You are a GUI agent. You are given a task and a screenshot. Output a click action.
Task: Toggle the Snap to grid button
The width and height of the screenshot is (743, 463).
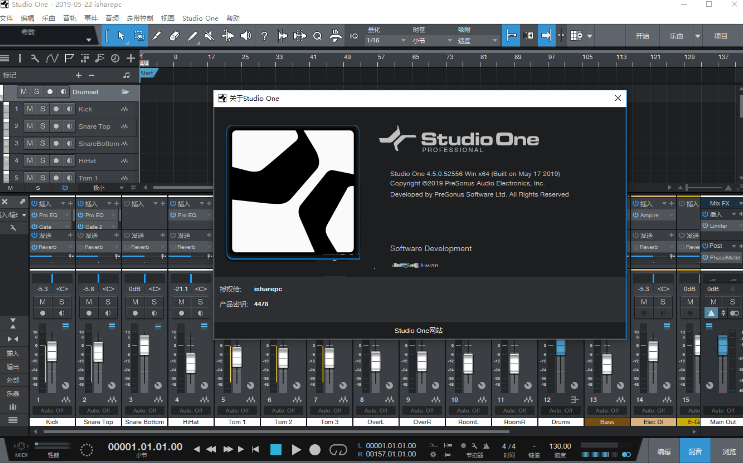pyautogui.click(x=512, y=36)
